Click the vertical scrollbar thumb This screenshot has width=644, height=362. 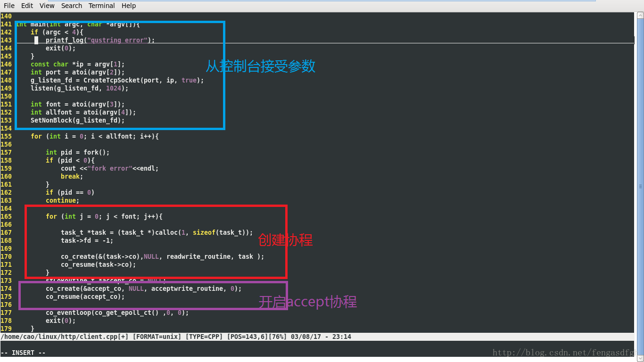click(640, 187)
